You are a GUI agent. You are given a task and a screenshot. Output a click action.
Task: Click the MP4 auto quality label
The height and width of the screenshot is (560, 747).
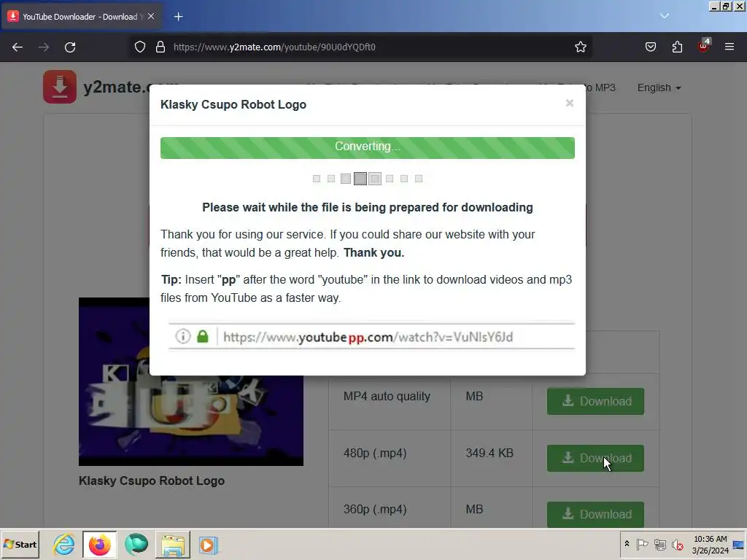[387, 396]
